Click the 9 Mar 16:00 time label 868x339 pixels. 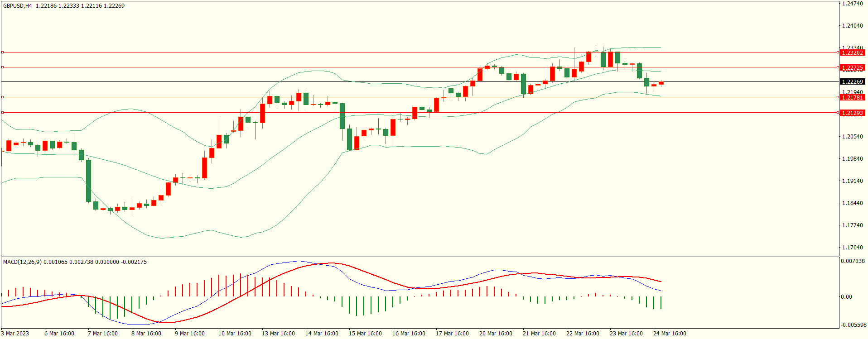pos(190,334)
